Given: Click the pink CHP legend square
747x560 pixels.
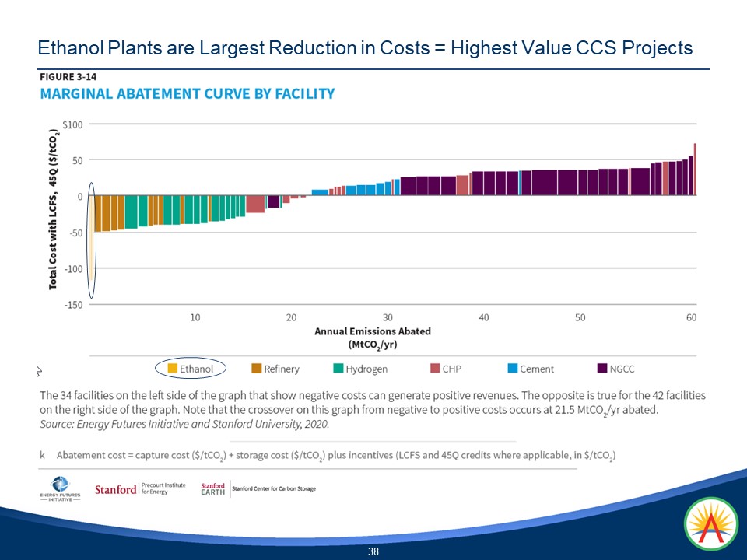Looking at the screenshot, I should point(436,369).
